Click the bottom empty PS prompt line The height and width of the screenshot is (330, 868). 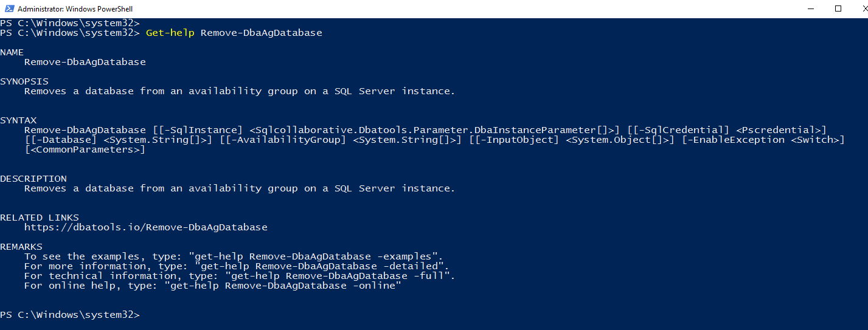pyautogui.click(x=70, y=315)
